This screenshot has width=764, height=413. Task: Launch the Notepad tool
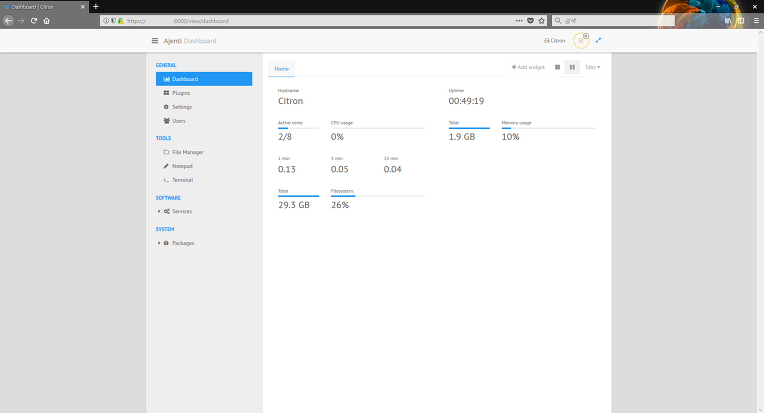(181, 166)
